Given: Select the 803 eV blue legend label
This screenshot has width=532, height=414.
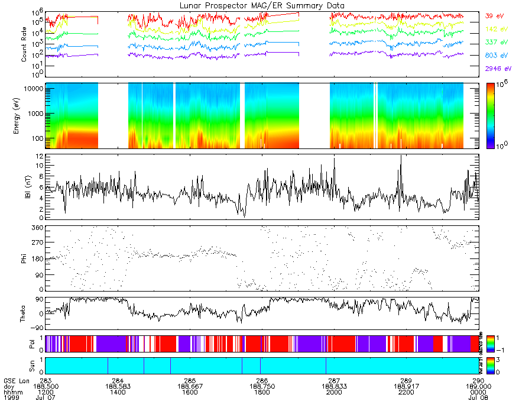Looking at the screenshot, I should pyautogui.click(x=496, y=56).
